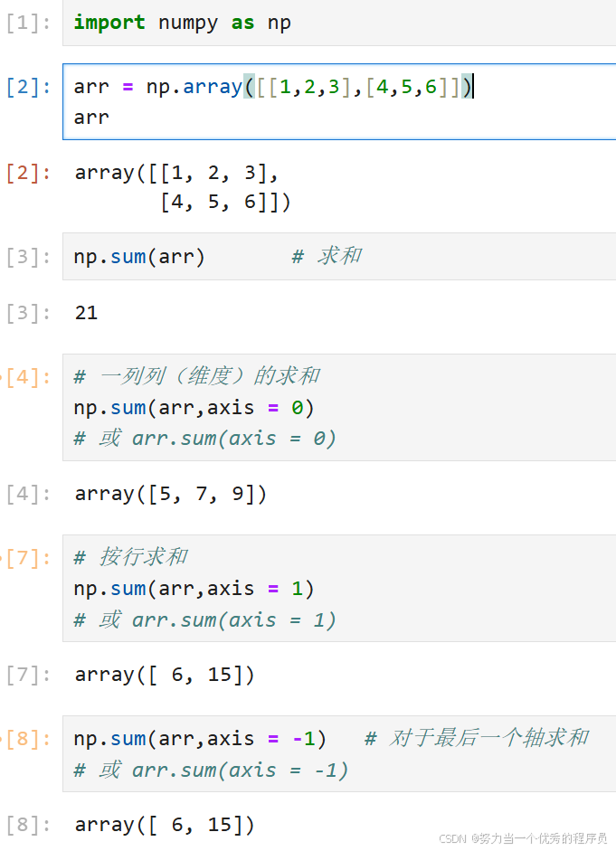Click the grey output prompt [7]:
This screenshot has width=616, height=851.
tap(28, 676)
